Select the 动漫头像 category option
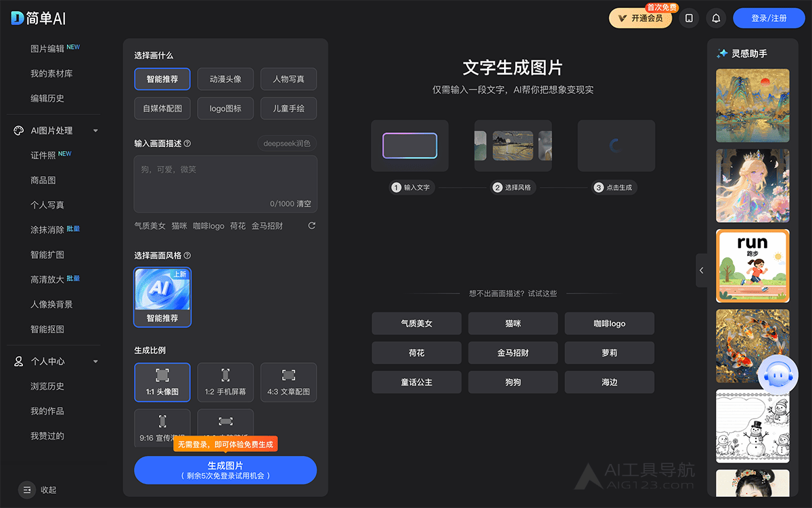 (x=225, y=79)
